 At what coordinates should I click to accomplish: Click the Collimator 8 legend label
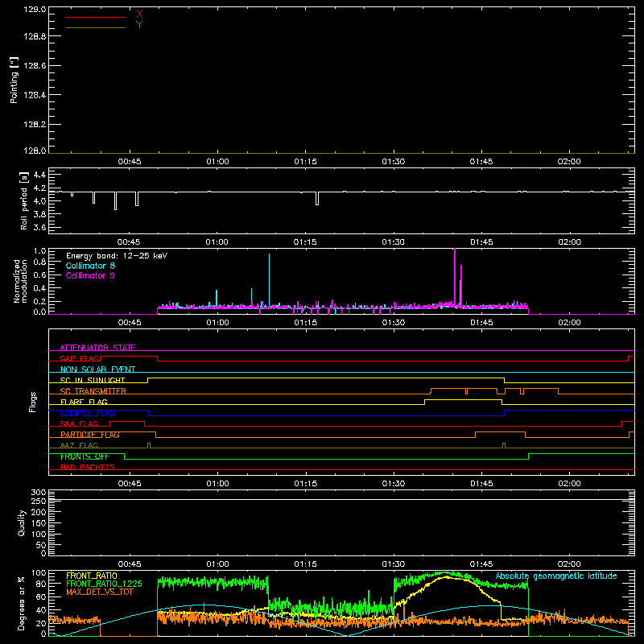[x=90, y=266]
